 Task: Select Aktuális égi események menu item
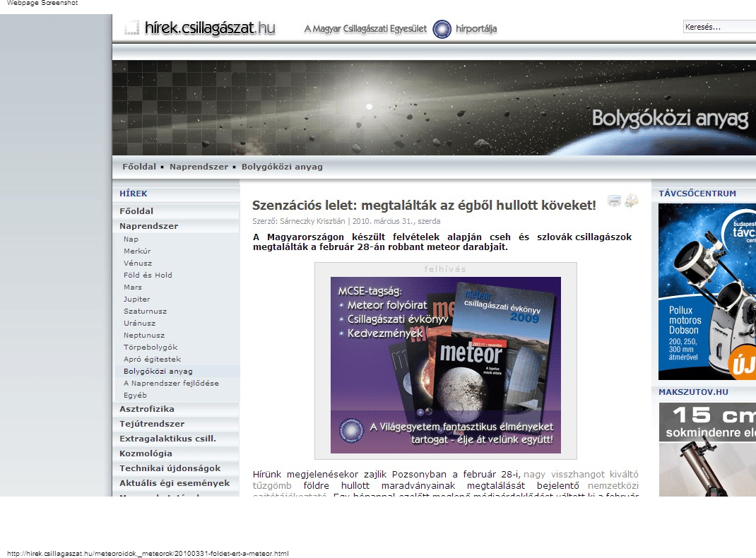[176, 483]
